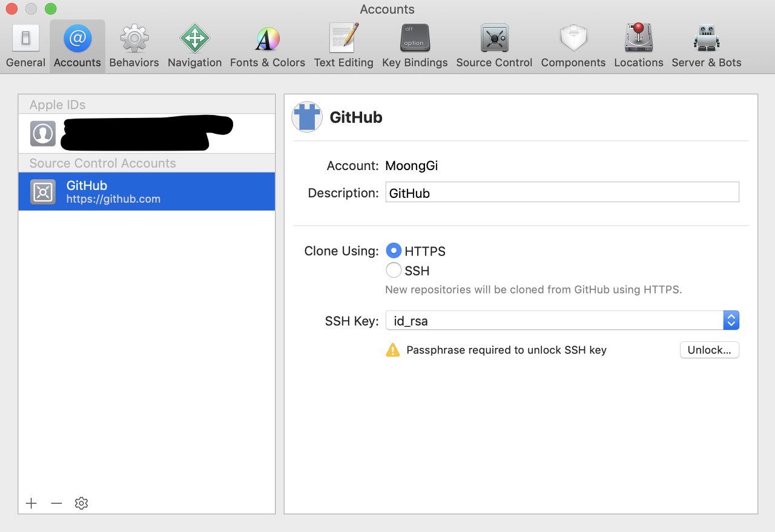Remove the selected account with the minus button
The image size is (775, 532).
coord(56,503)
